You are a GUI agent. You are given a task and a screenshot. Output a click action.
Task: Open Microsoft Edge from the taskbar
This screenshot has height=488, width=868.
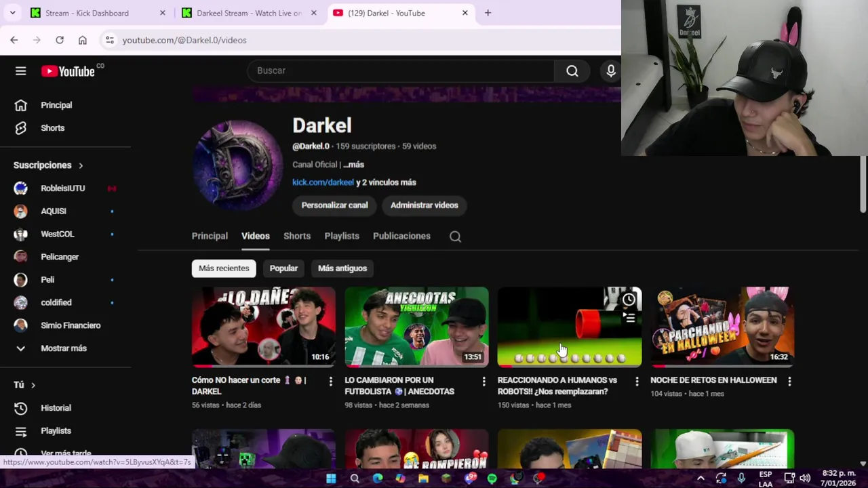pyautogui.click(x=378, y=479)
